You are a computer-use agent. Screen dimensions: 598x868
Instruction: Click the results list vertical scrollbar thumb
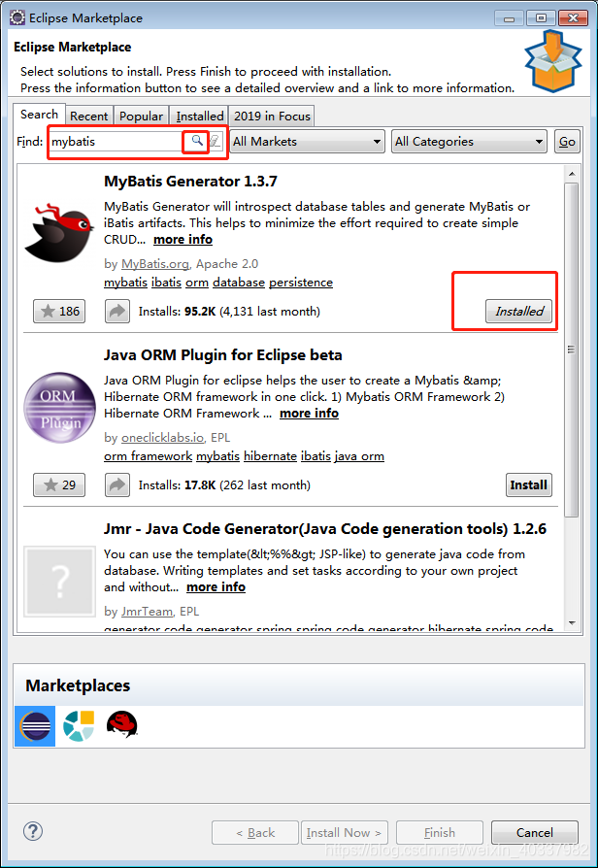coord(572,350)
